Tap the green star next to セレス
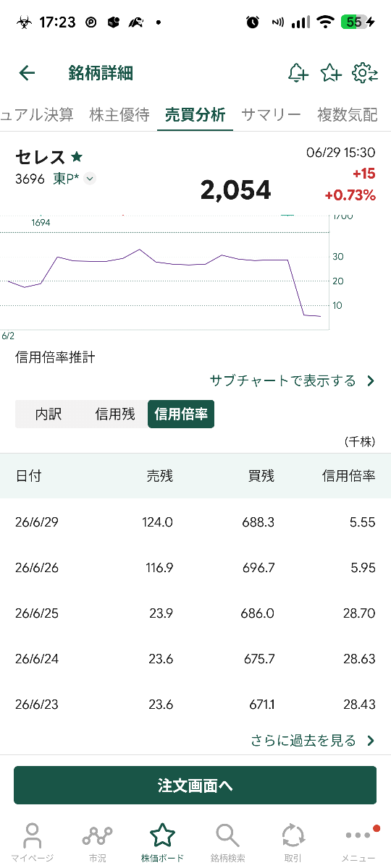Image resolution: width=391 pixels, height=868 pixels. [77, 156]
